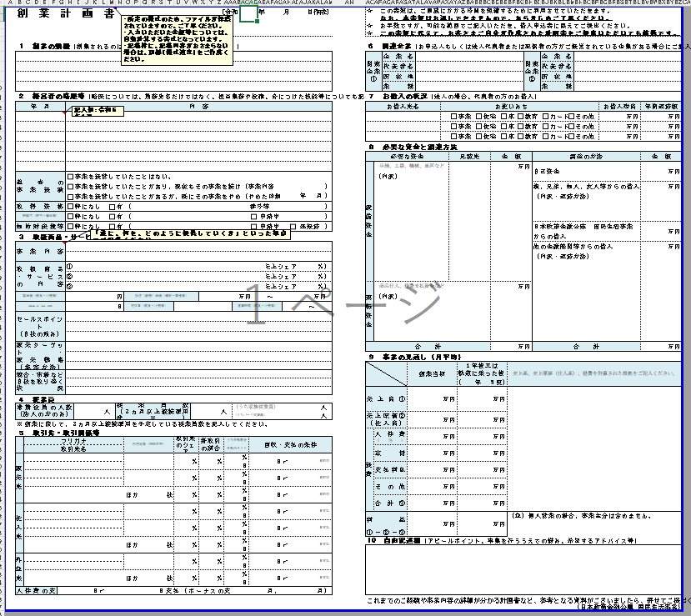Click the 自己資金 amount cell

(661, 172)
